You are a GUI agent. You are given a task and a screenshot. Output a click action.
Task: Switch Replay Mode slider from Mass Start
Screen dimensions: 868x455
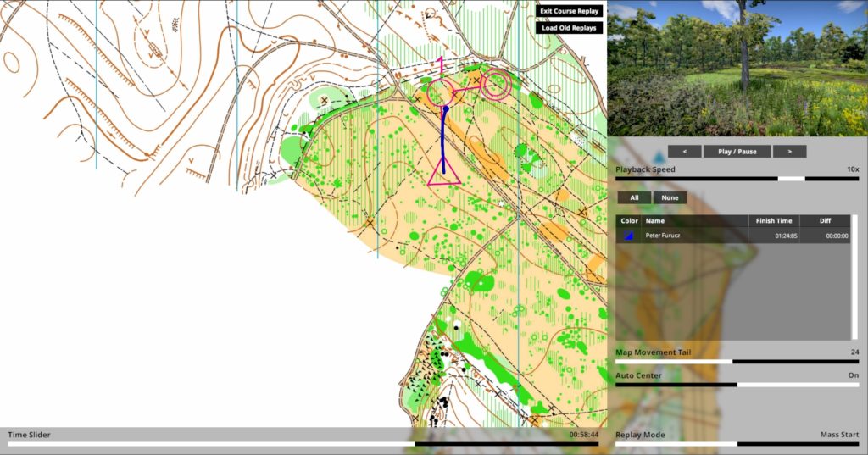point(737,444)
